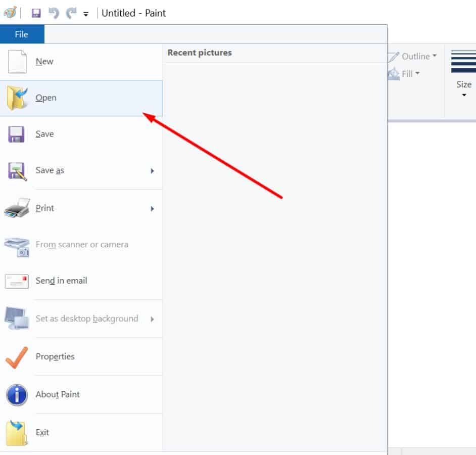Select About Paint menu entry

coord(58,394)
